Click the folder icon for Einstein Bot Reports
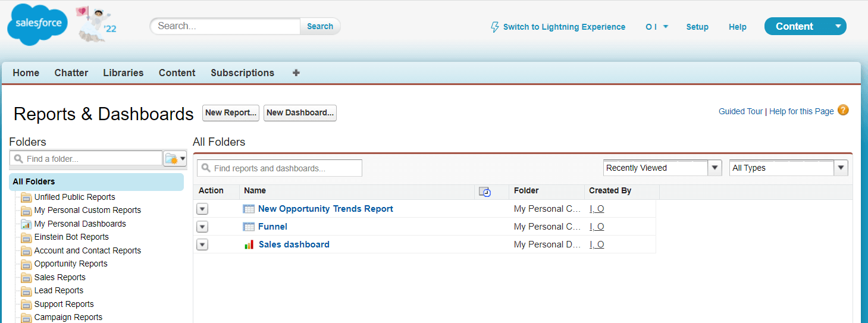Viewport: 868px width, 323px height. pyautogui.click(x=26, y=237)
